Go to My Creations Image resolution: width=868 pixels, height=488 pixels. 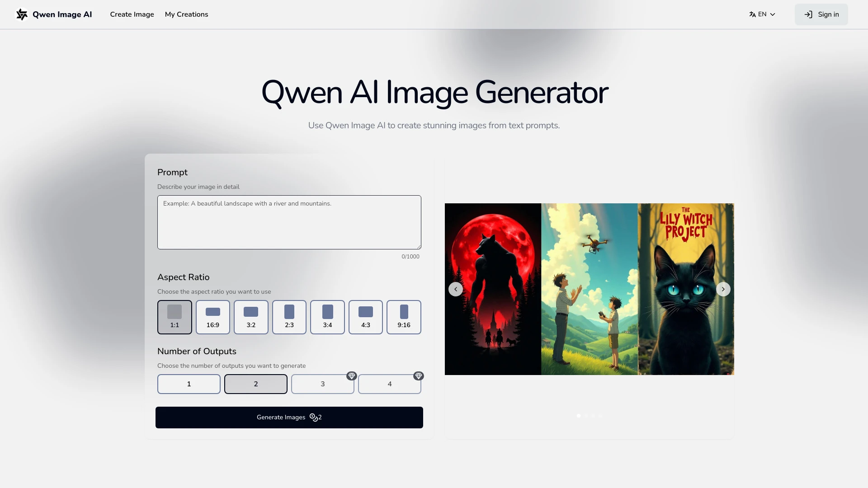tap(186, 14)
